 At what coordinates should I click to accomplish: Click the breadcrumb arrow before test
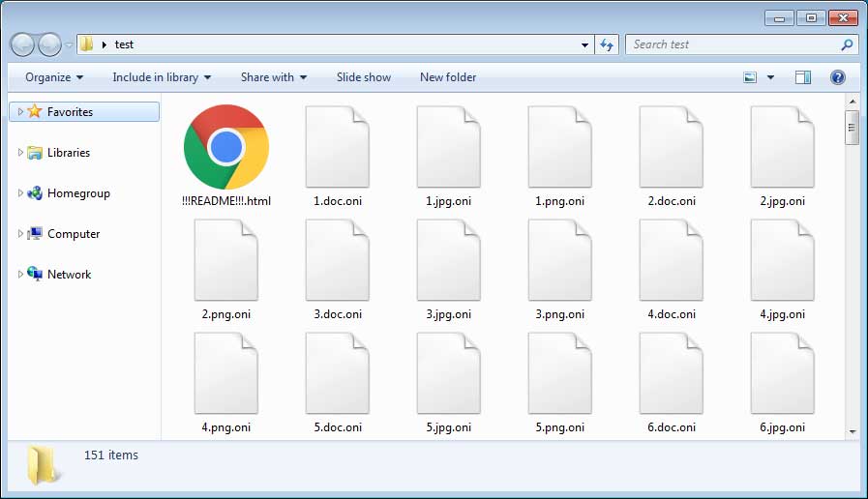pos(105,44)
